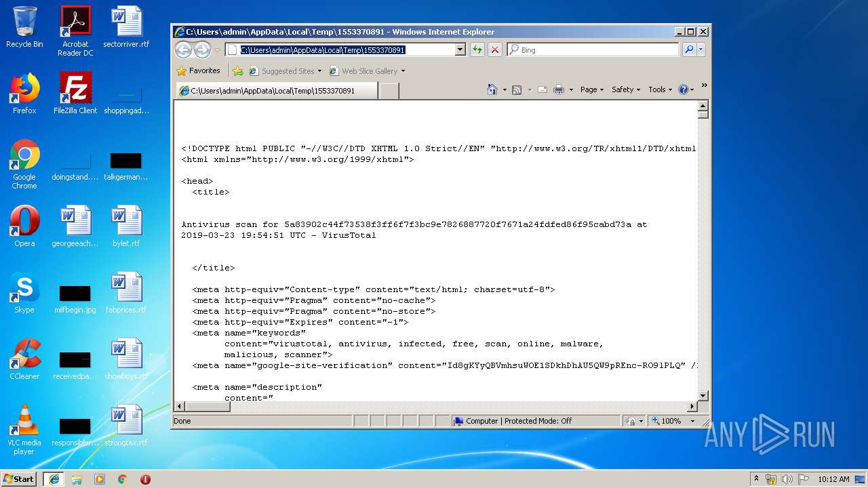Click the Stop loading icon
The width and height of the screenshot is (868, 488).
[495, 49]
